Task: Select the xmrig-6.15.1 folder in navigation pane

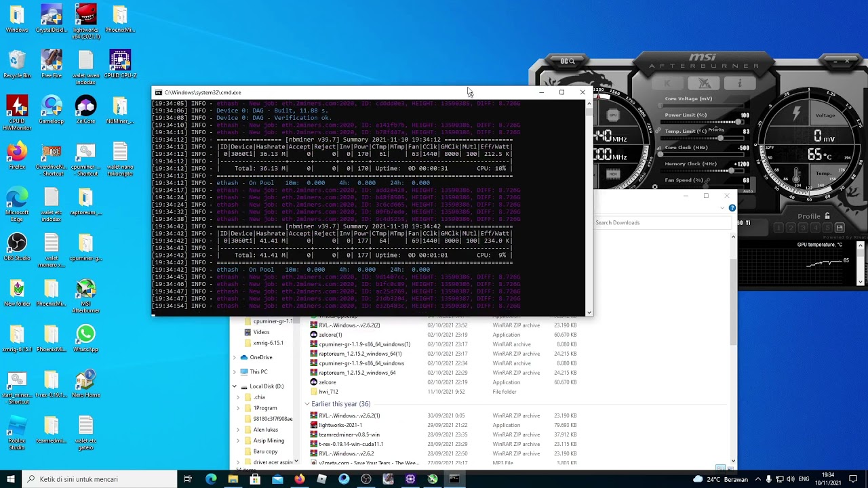Action: 268,343
